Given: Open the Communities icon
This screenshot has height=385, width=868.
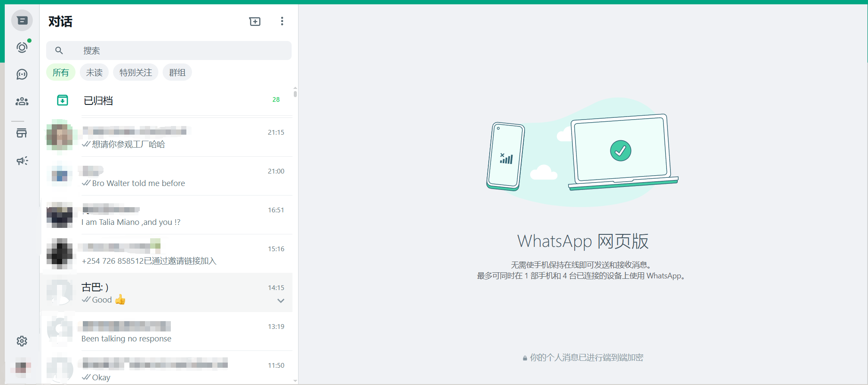Looking at the screenshot, I should click(x=22, y=101).
